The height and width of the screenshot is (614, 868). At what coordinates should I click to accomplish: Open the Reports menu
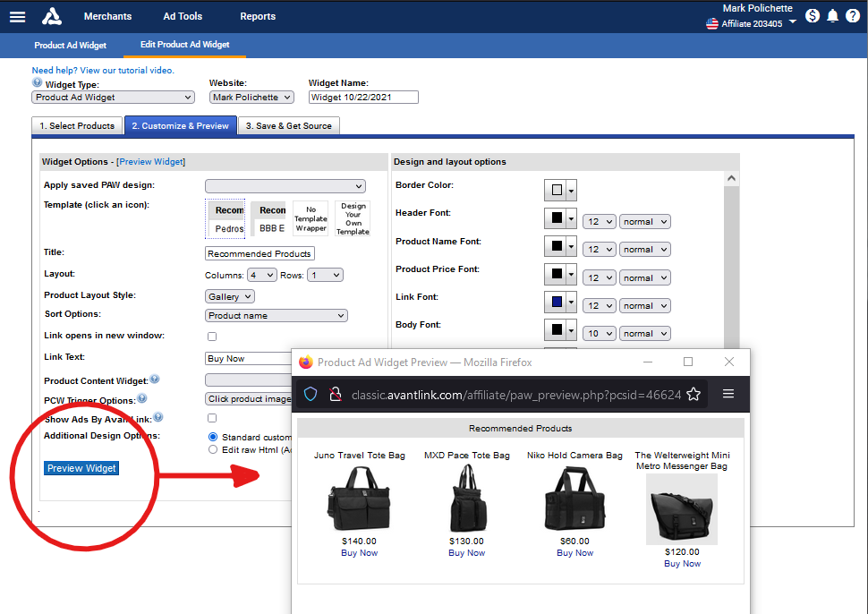258,17
